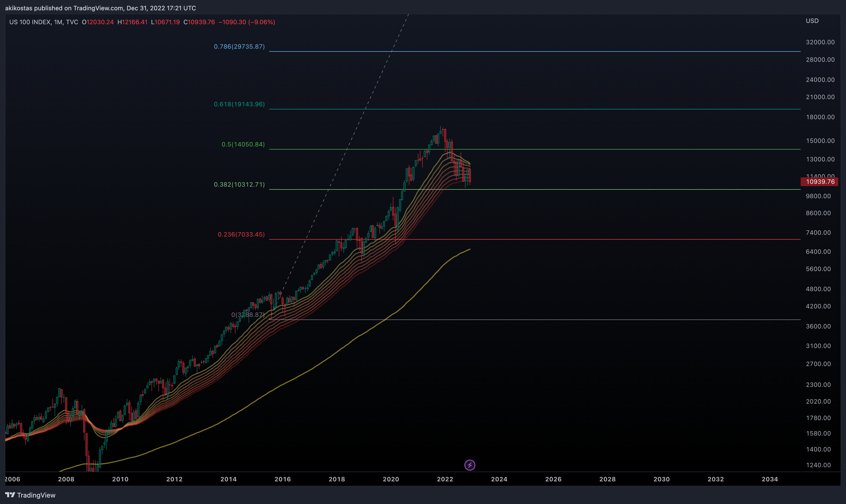Click the 4200.00 price axis label
Viewport: 846px width, 504px height.
[818, 306]
